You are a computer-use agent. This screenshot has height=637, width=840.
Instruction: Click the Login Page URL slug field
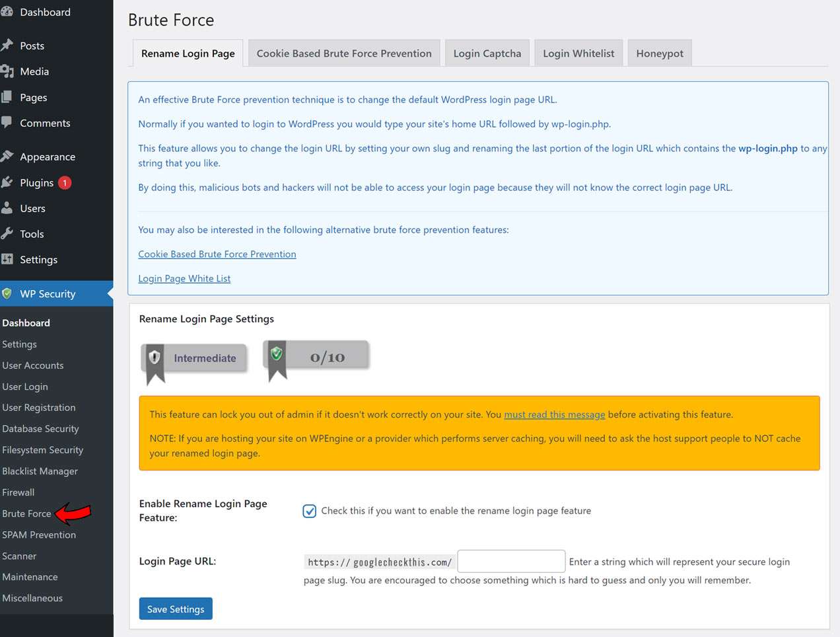click(x=512, y=562)
